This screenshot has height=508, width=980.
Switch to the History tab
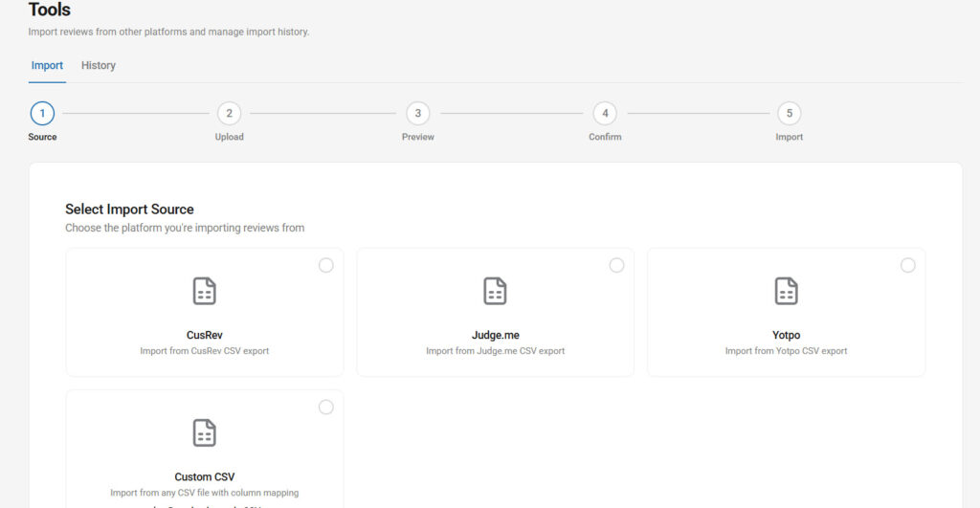pyautogui.click(x=99, y=66)
